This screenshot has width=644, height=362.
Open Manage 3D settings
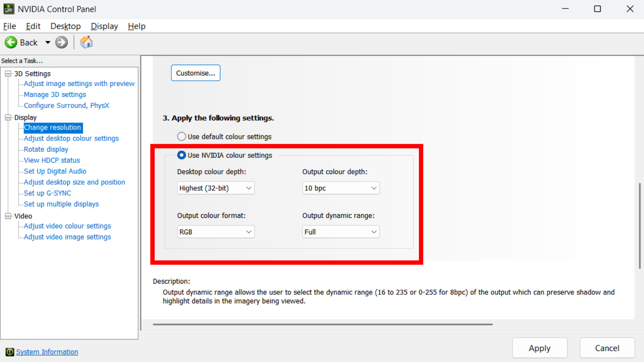point(55,95)
